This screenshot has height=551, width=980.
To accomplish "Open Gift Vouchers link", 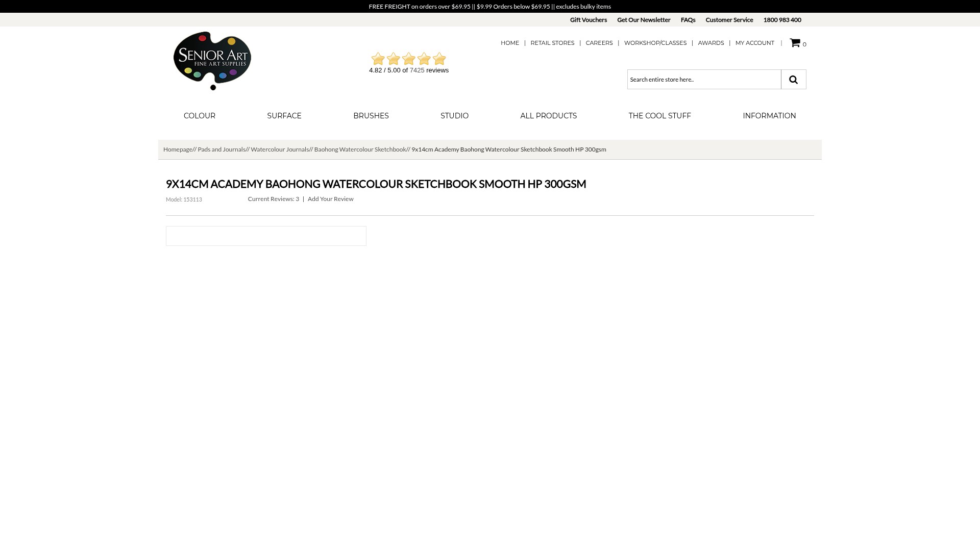I will point(589,20).
